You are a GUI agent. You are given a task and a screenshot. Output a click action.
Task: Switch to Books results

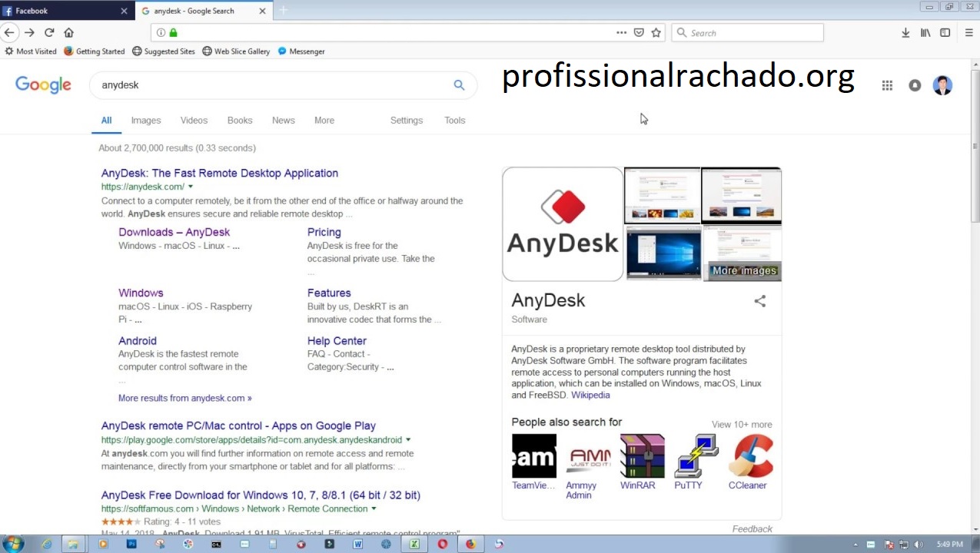click(x=240, y=121)
